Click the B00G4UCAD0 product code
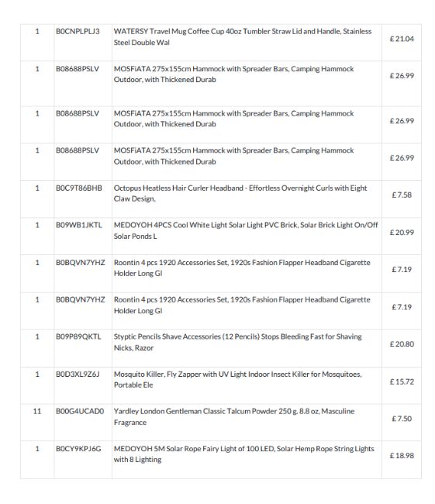 pos(80,411)
